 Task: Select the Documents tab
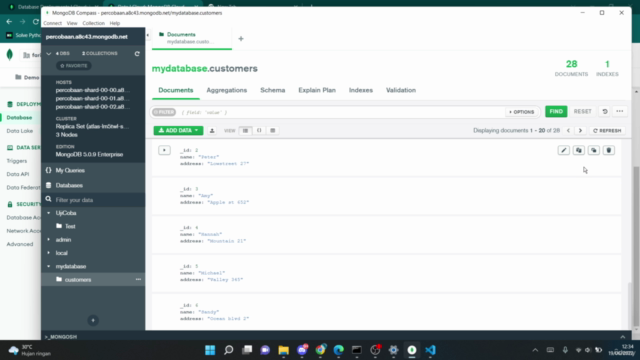176,90
